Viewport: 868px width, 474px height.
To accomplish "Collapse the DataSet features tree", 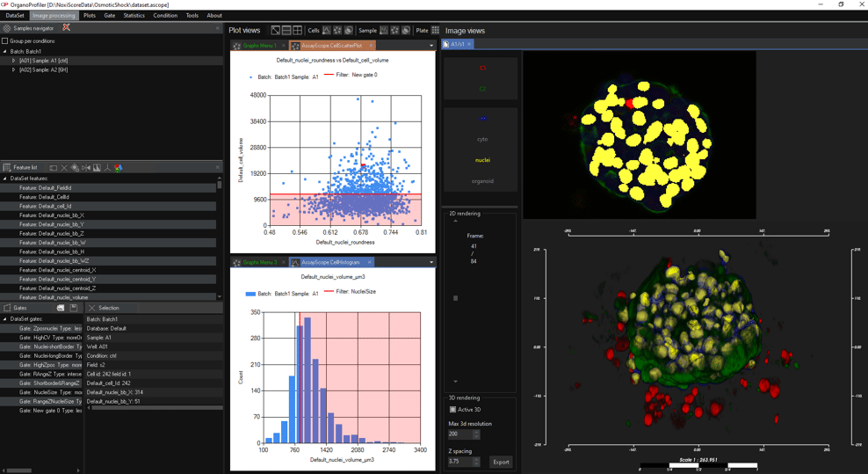I will tap(4, 179).
